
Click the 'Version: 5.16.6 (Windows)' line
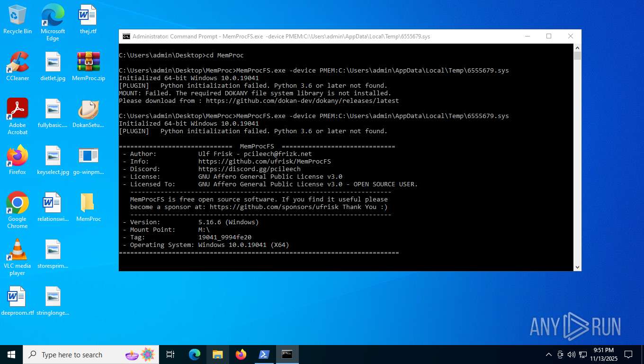coord(191,222)
